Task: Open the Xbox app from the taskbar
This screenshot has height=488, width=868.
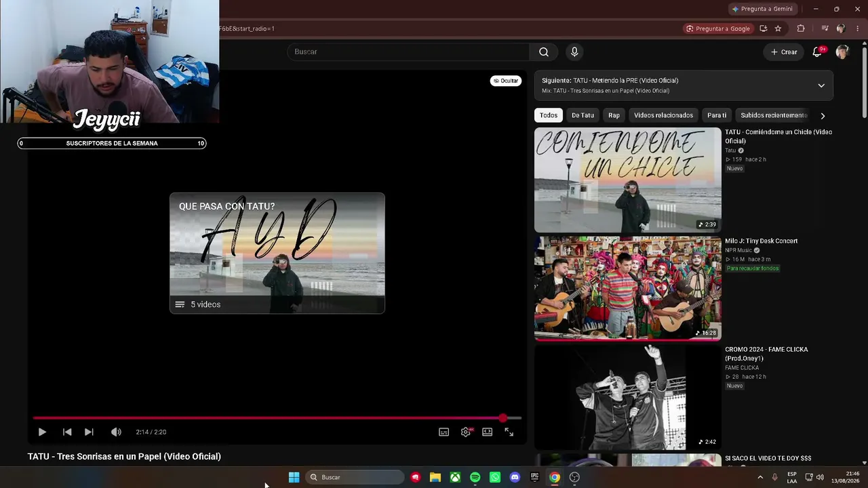Action: pos(455,477)
